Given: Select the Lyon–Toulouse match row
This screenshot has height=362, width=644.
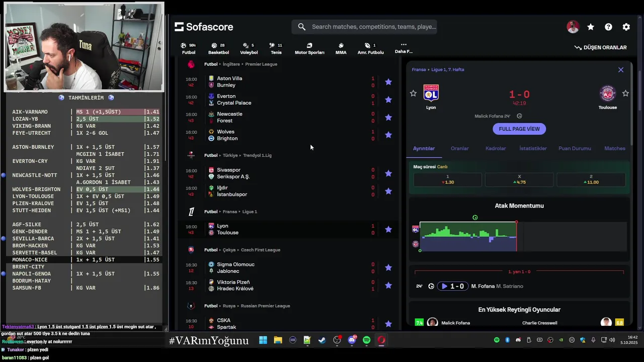Looking at the screenshot, I should point(288,229).
